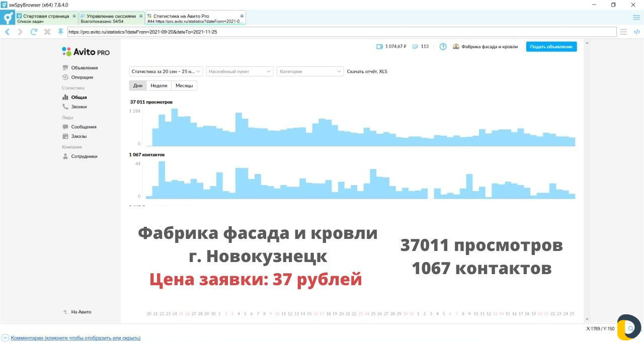Screen dimensions: 644x342
Task: Open the Статистика за 20 сен date dropdown
Action: 166,71
